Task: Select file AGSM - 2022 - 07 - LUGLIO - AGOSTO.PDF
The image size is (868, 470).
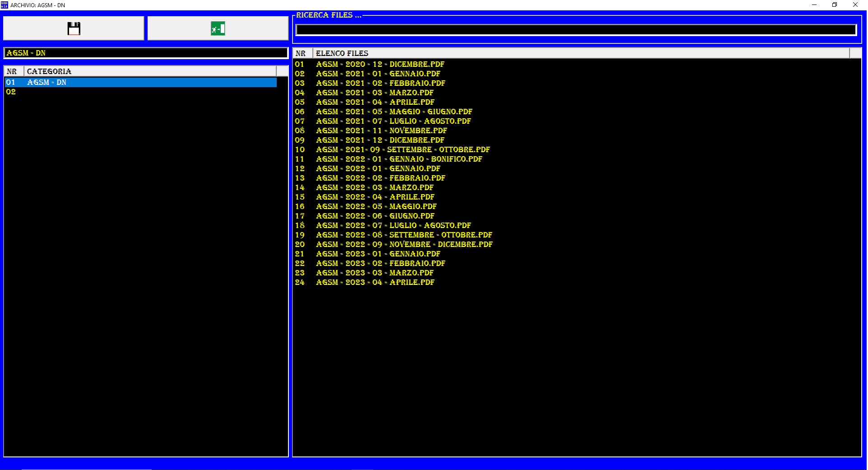Action: pos(393,225)
